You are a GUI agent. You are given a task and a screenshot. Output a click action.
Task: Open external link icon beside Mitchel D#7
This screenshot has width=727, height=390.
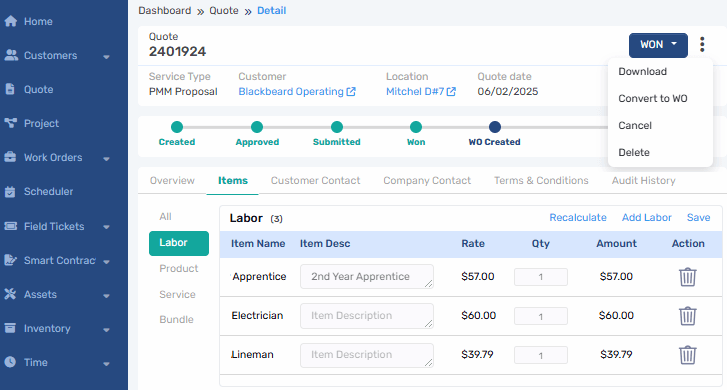(x=451, y=92)
